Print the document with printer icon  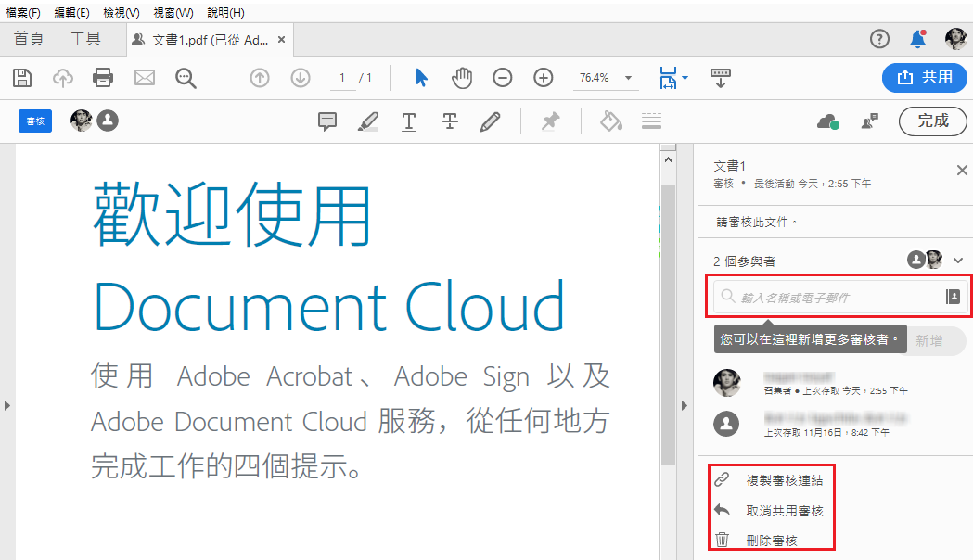103,78
